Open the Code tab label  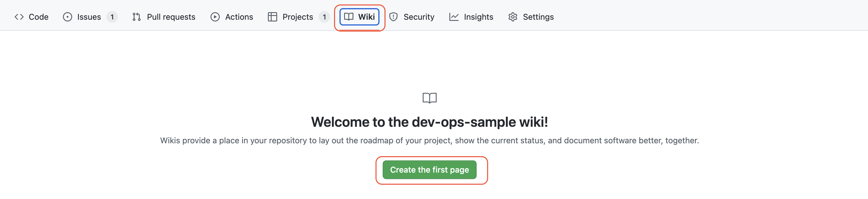point(38,17)
